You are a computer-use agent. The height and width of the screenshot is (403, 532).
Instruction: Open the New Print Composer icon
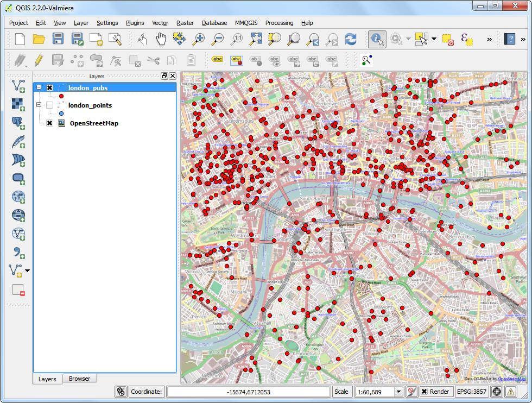click(96, 39)
